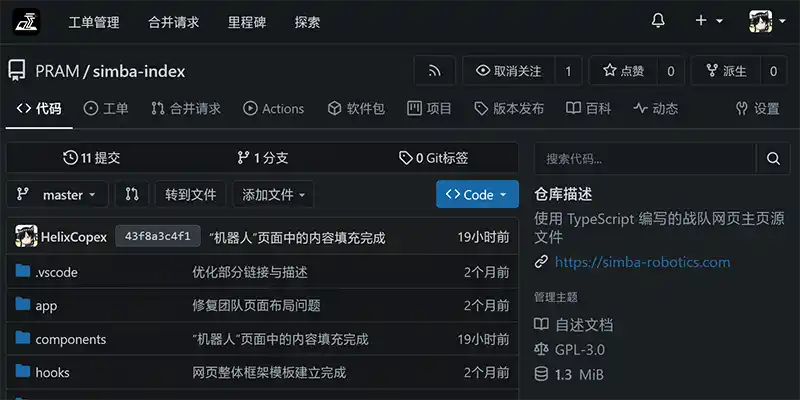Click the folder icon beside components
The width and height of the screenshot is (800, 400).
coord(22,338)
